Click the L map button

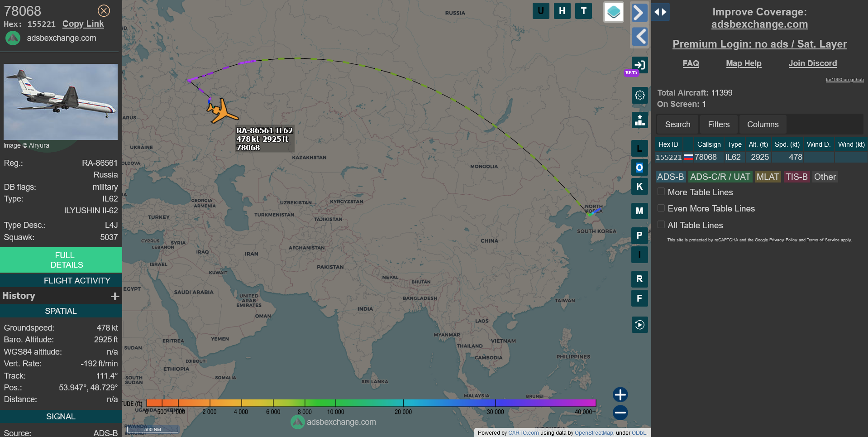[x=639, y=148]
